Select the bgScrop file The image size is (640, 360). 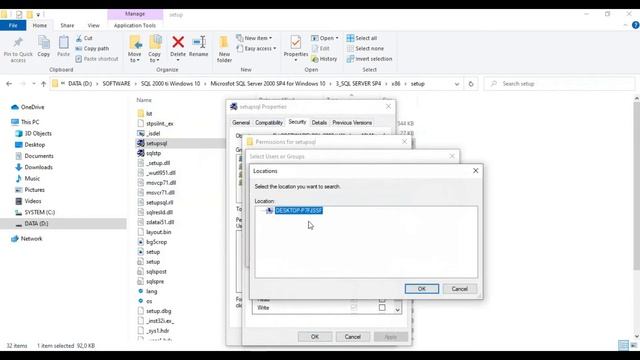[152, 242]
